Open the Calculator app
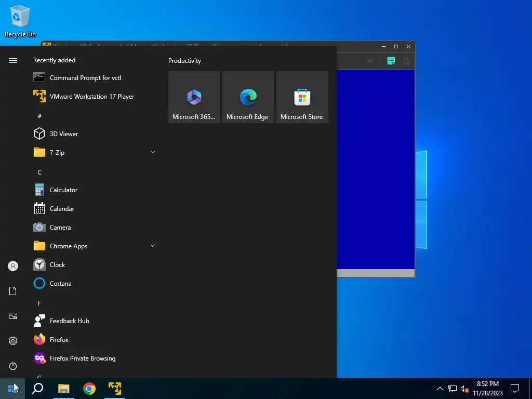The height and width of the screenshot is (399, 532). (95, 190)
